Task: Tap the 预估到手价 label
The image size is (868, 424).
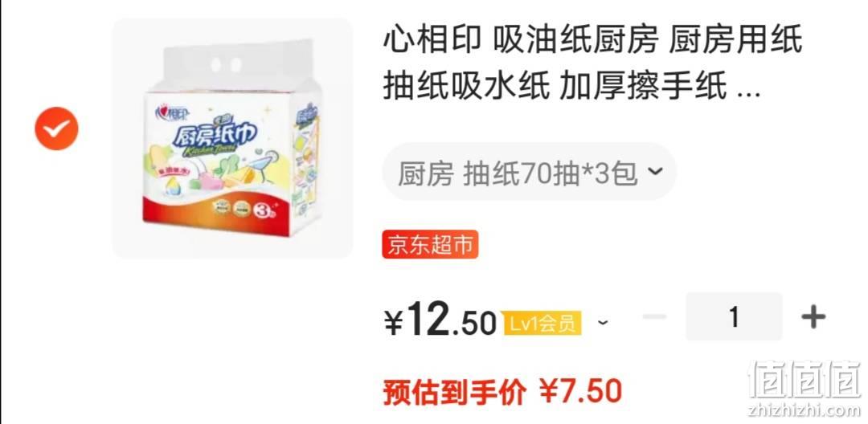Action: 455,391
